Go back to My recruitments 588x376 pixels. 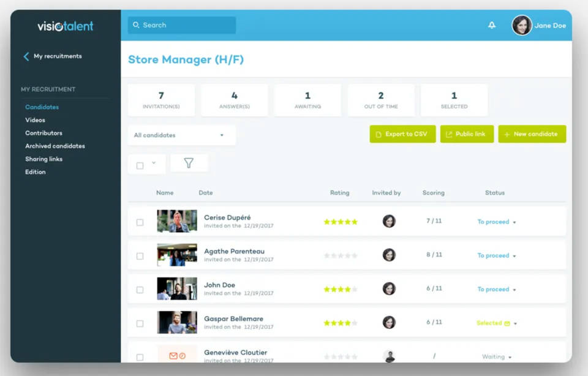tap(58, 56)
